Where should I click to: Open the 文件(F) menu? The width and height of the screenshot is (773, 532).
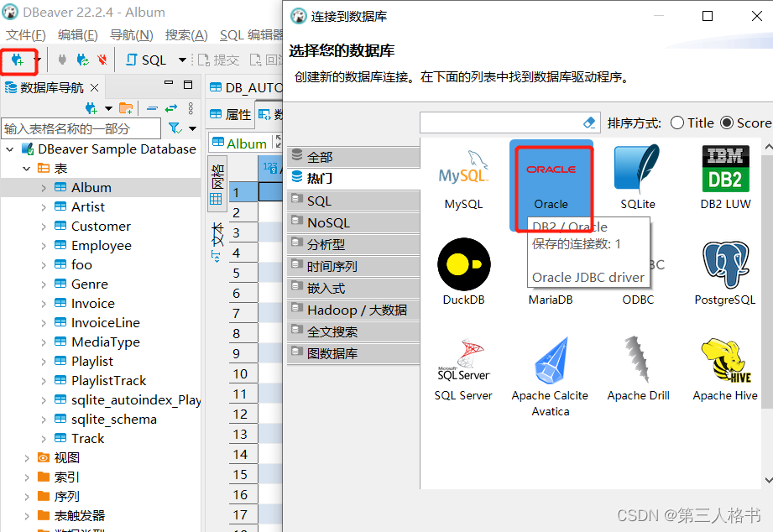coord(26,35)
